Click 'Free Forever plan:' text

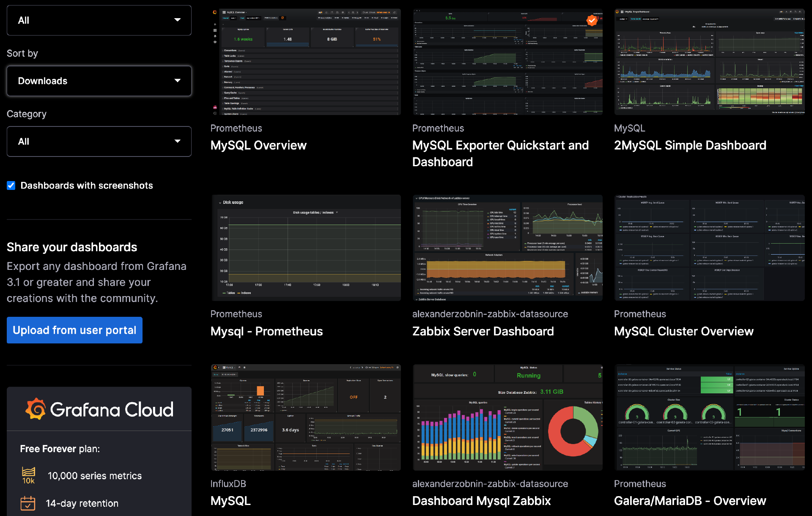(60, 449)
